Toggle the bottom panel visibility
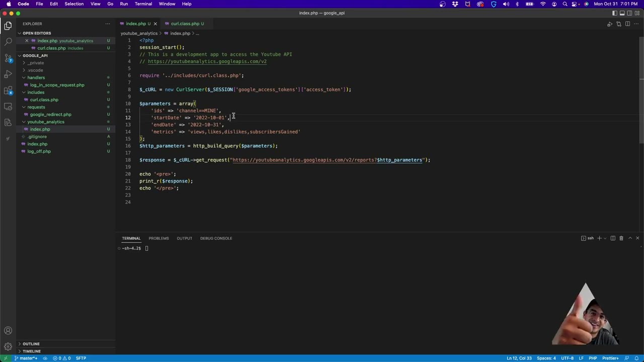This screenshot has height=362, width=644. click(622, 13)
